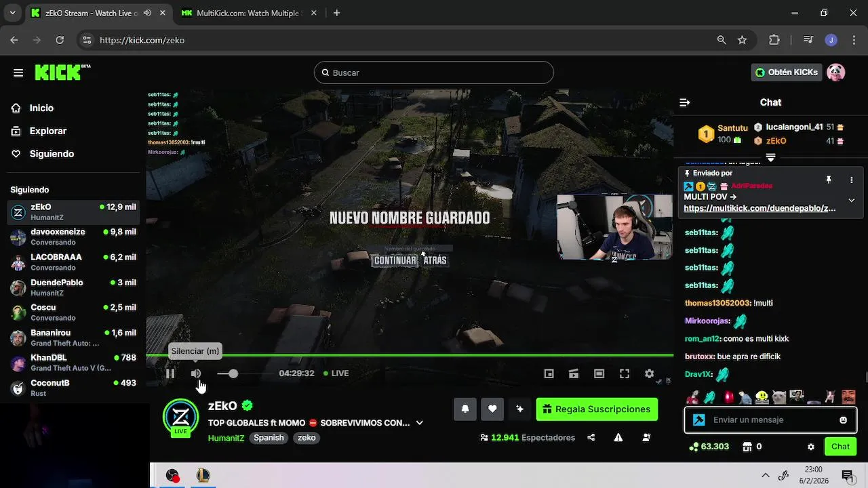Toggle theater mode in the player
This screenshot has height=488, width=868.
599,373
